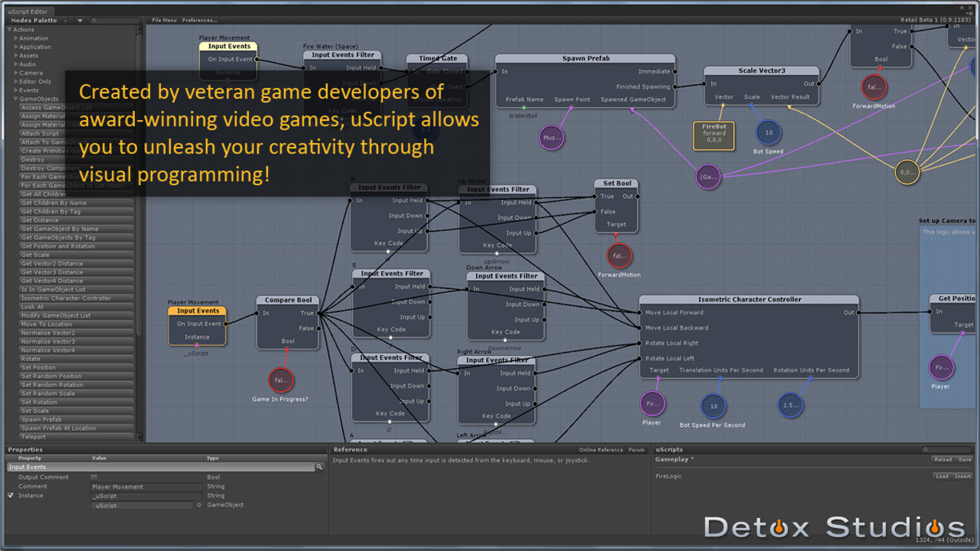
Task: Click Reload for Gameplay script
Action: click(942, 460)
